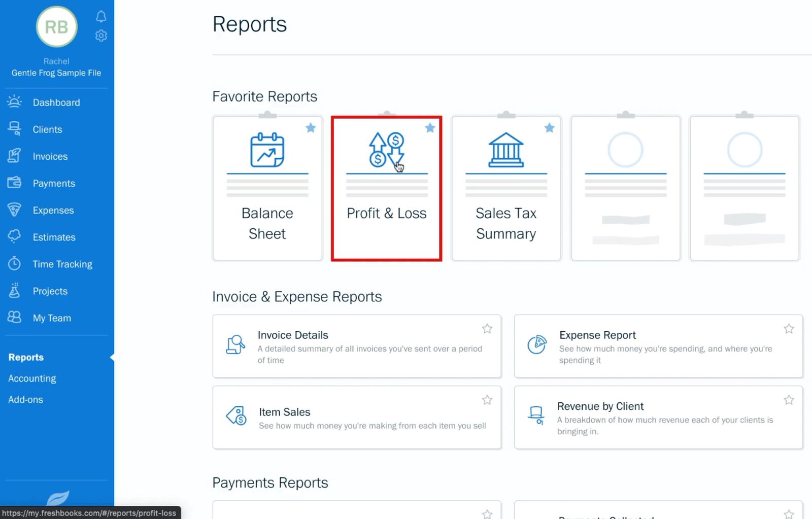Viewport: 812px width, 519px height.
Task: Favorite the Invoice Details report
Action: (487, 329)
